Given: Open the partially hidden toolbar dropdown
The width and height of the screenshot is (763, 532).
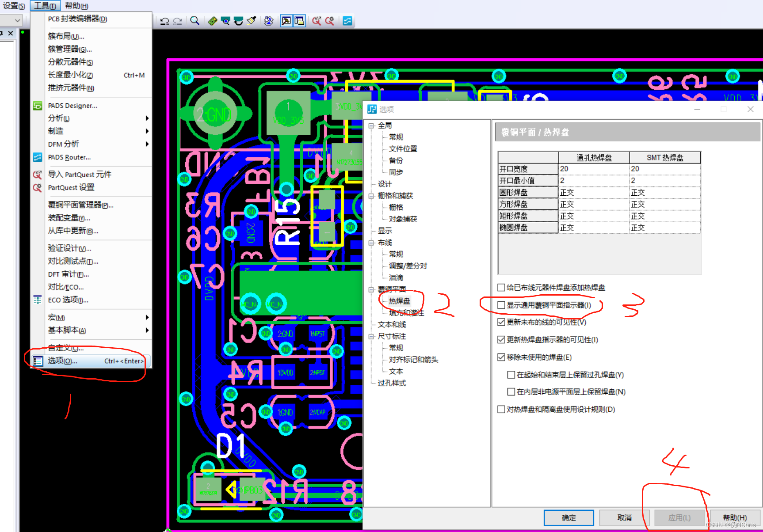Looking at the screenshot, I should coord(17,20).
